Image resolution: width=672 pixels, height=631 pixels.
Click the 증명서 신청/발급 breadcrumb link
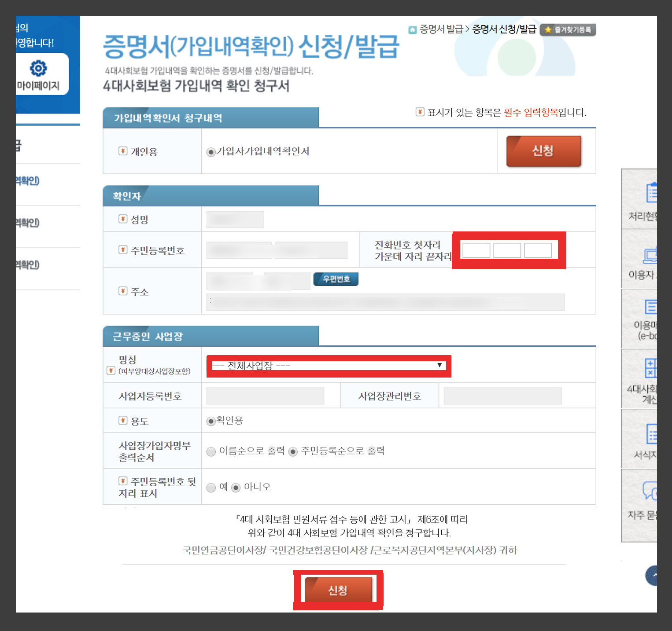pyautogui.click(x=504, y=29)
